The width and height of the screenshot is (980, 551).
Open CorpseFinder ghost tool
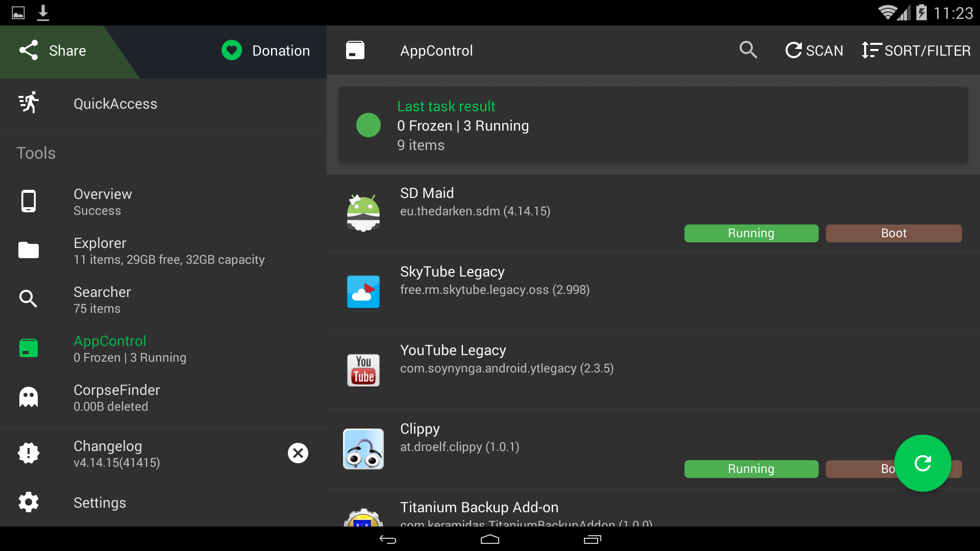(x=116, y=397)
